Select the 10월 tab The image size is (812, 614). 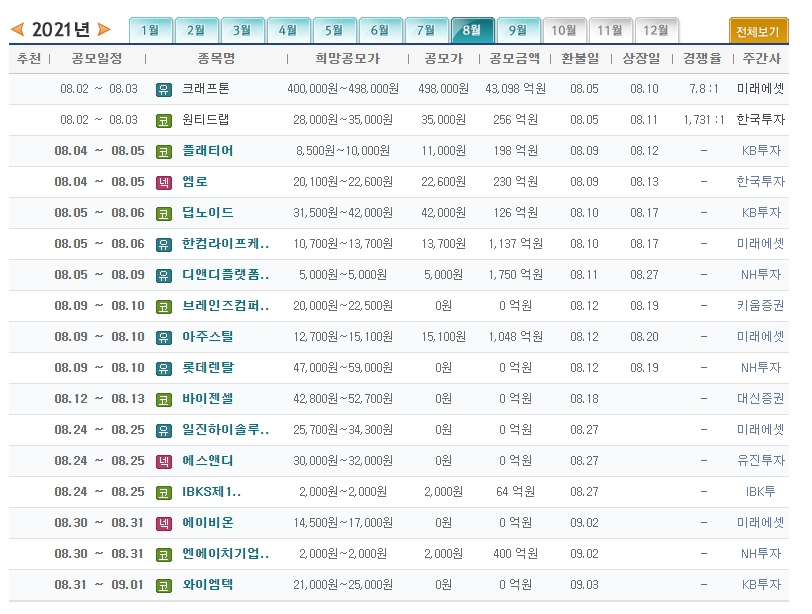click(564, 30)
